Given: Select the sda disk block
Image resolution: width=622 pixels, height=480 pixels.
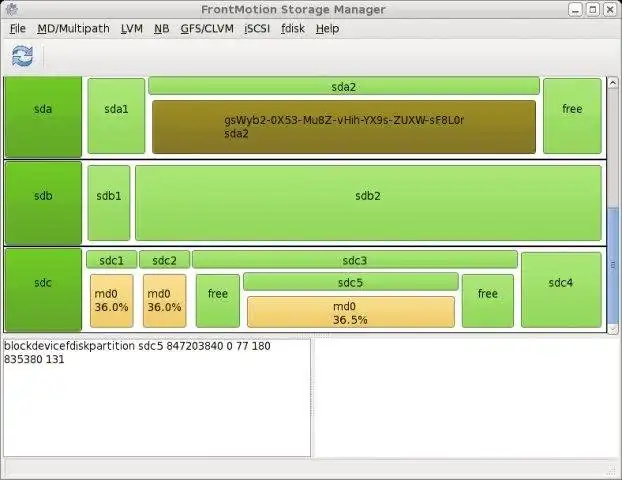Looking at the screenshot, I should tap(43, 117).
